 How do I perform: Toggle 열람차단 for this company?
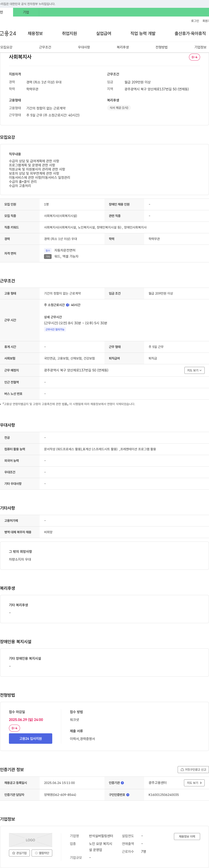[x=42, y=853]
